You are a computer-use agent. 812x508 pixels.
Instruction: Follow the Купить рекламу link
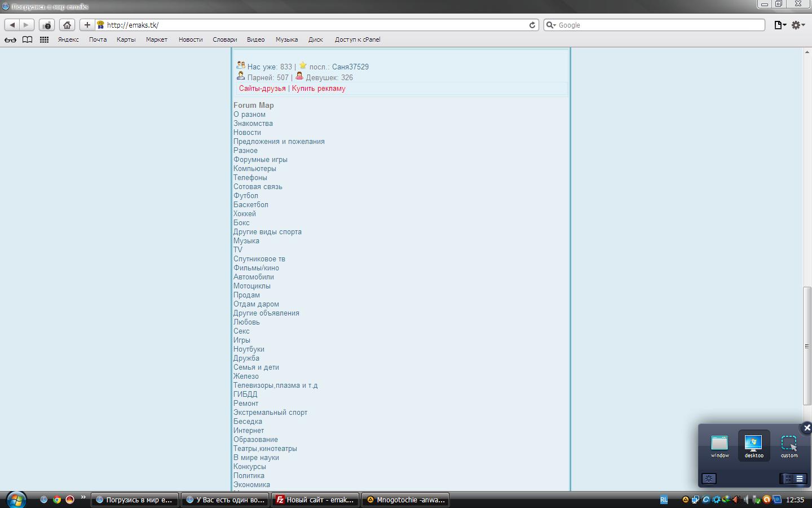(x=319, y=89)
